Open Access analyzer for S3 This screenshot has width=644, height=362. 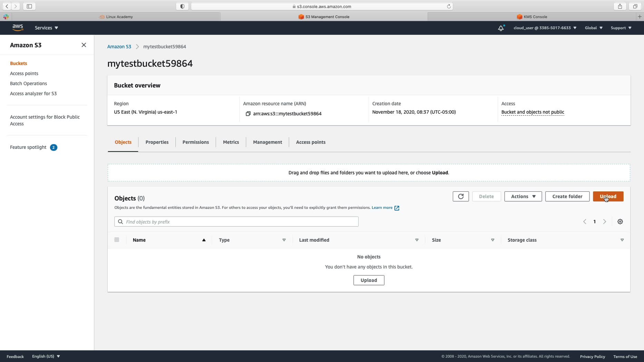pyautogui.click(x=33, y=93)
